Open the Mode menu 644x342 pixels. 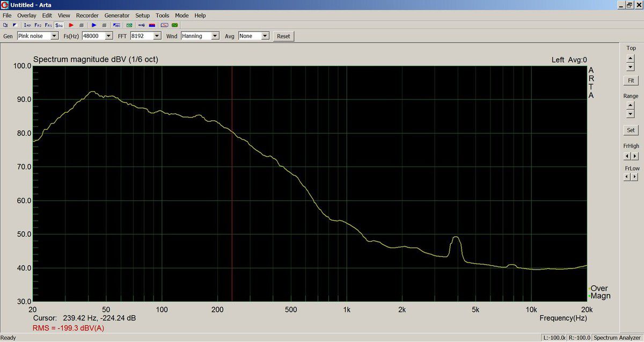pyautogui.click(x=182, y=16)
